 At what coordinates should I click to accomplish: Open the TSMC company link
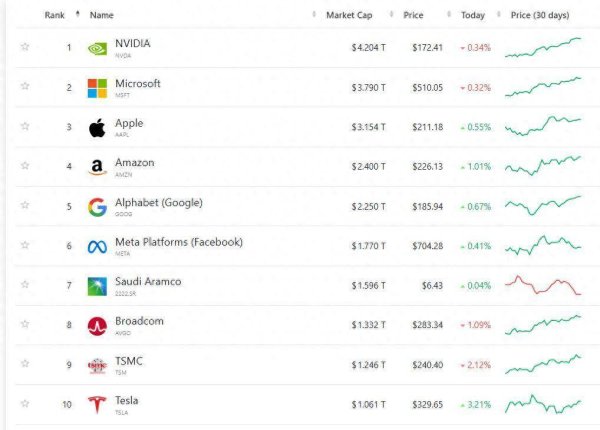click(129, 361)
